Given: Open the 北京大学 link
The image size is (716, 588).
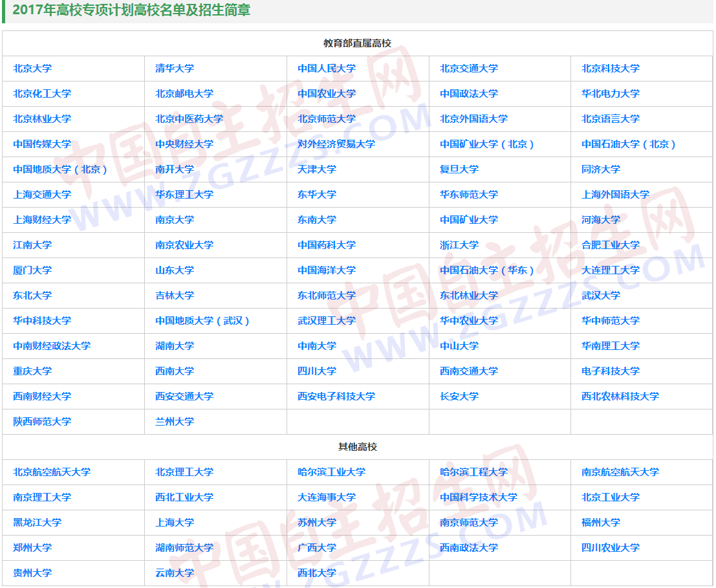Looking at the screenshot, I should tap(32, 69).
